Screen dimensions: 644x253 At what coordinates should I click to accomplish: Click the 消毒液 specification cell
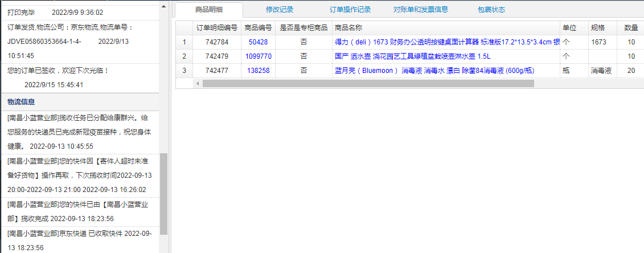click(x=602, y=71)
